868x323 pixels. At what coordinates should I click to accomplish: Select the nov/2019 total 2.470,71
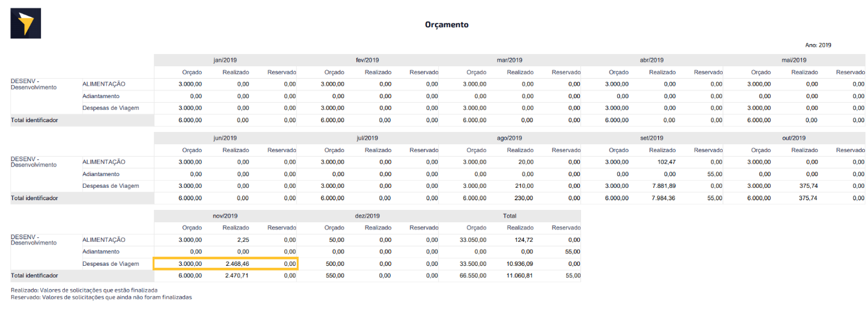pos(238,276)
